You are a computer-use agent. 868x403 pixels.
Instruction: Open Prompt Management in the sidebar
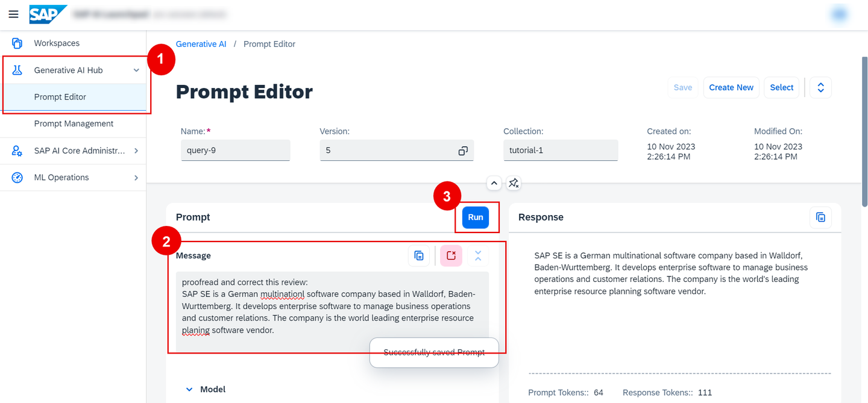tap(73, 123)
